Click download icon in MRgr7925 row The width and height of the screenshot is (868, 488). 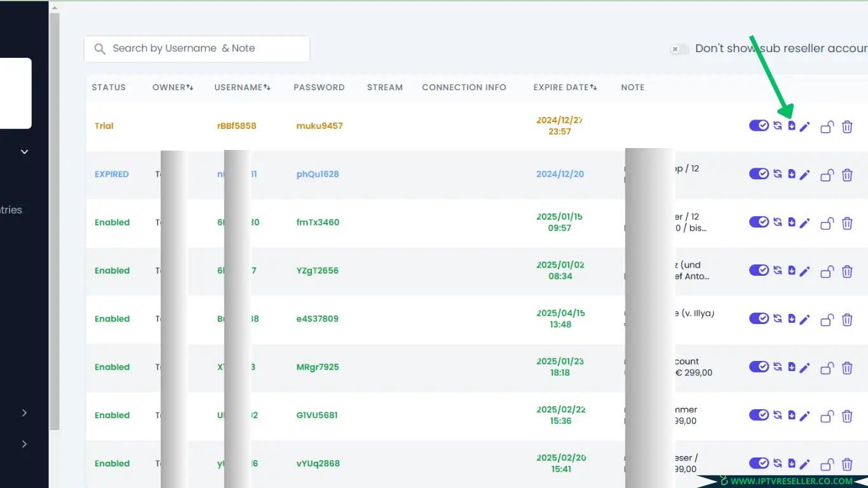(x=792, y=367)
